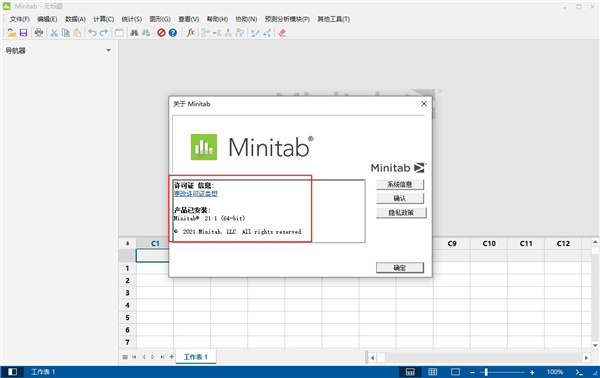This screenshot has width=600, height=378.
Task: Click the 确定 button at dialog bottom
Action: pos(400,268)
